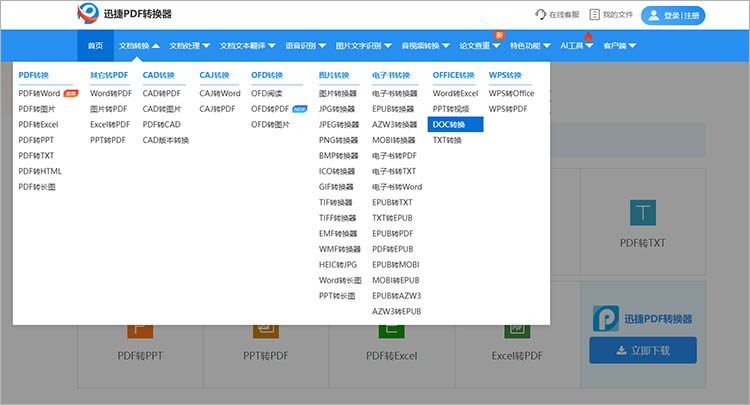The image size is (750, 405).
Task: Select PPT转PDF in the menu
Action: [x=108, y=140]
